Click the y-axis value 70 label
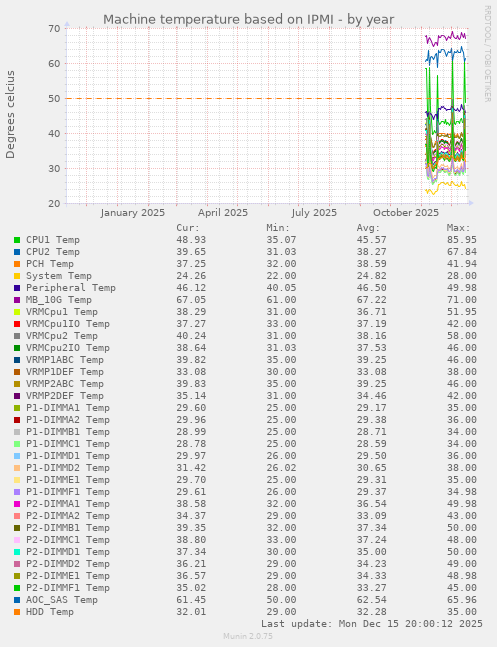 [x=55, y=29]
